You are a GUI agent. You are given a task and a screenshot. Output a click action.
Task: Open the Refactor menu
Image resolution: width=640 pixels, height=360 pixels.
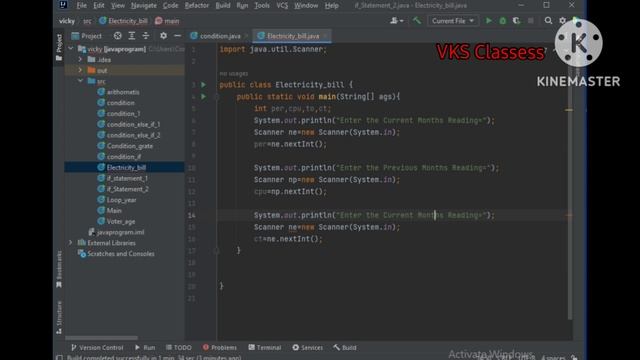[197, 5]
